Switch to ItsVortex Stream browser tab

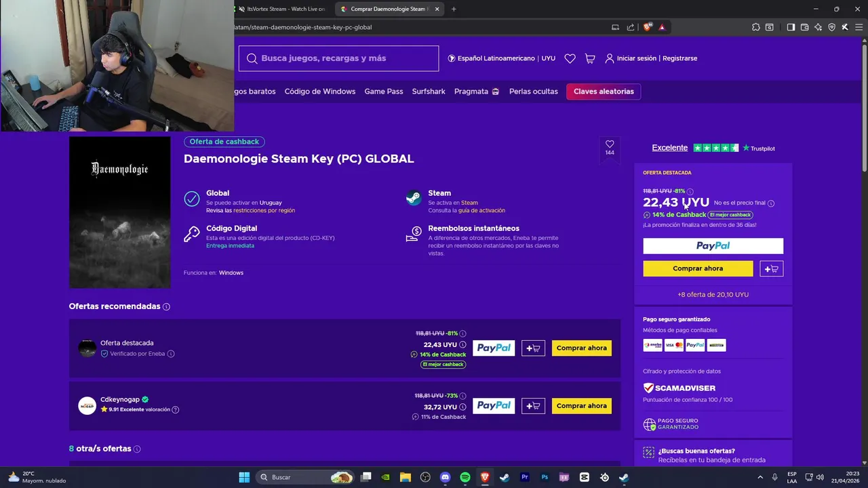tap(281, 9)
